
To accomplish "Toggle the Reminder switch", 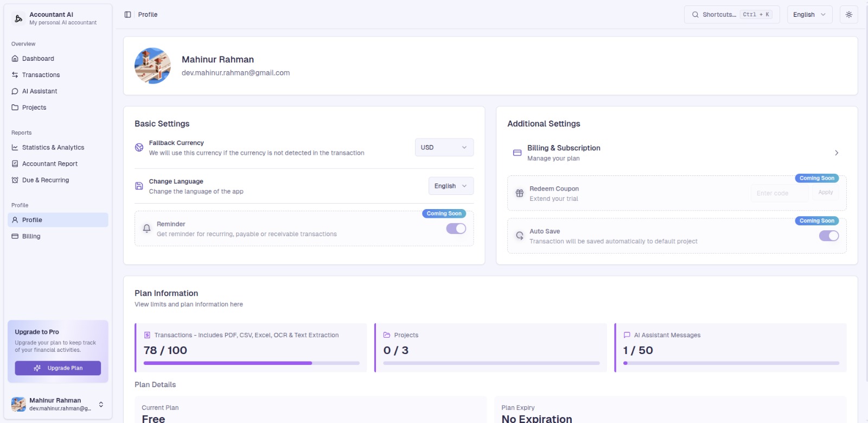I will tap(456, 229).
